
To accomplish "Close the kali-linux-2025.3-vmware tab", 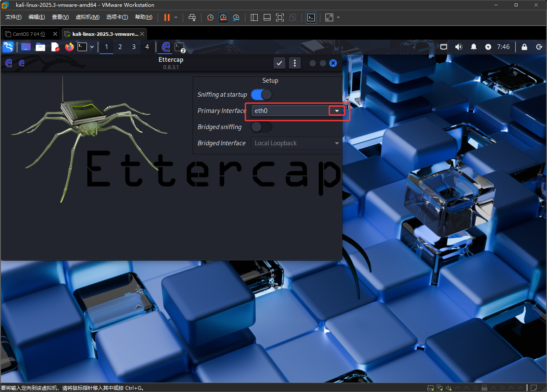I will (142, 34).
